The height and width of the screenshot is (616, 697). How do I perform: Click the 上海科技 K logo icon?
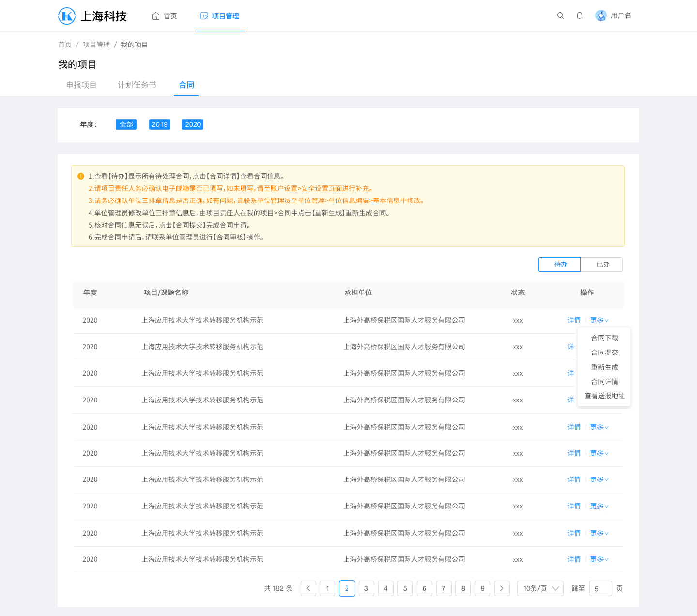coord(67,16)
